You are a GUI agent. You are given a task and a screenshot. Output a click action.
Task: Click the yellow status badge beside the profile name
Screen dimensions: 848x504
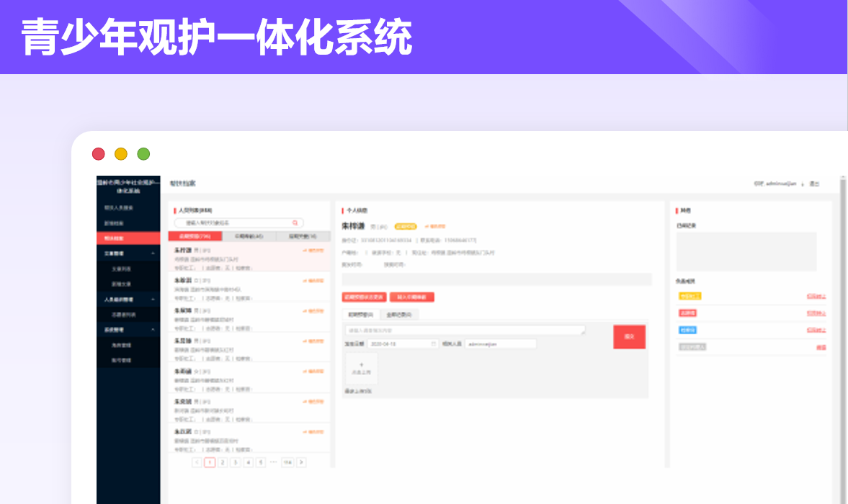point(406,226)
